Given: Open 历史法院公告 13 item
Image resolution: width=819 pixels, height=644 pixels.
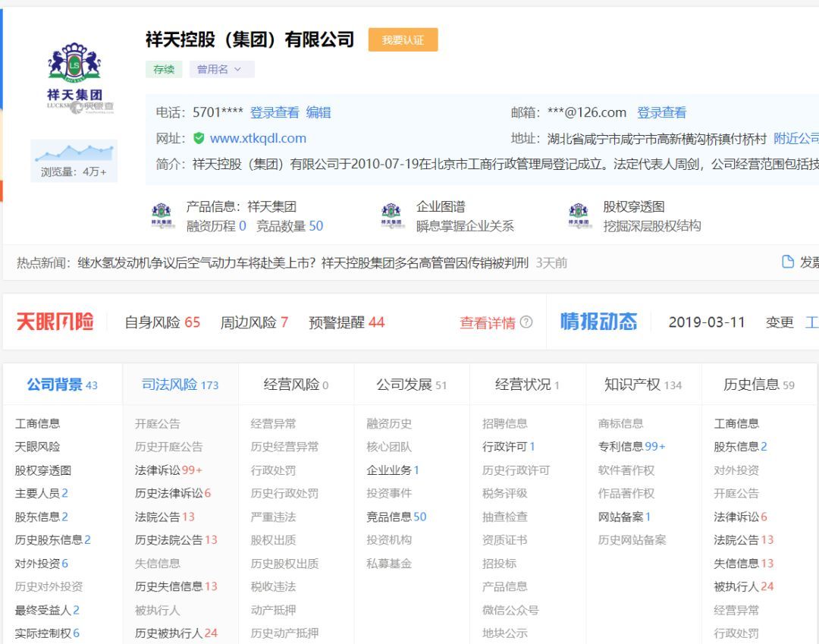Looking at the screenshot, I should pyautogui.click(x=176, y=540).
